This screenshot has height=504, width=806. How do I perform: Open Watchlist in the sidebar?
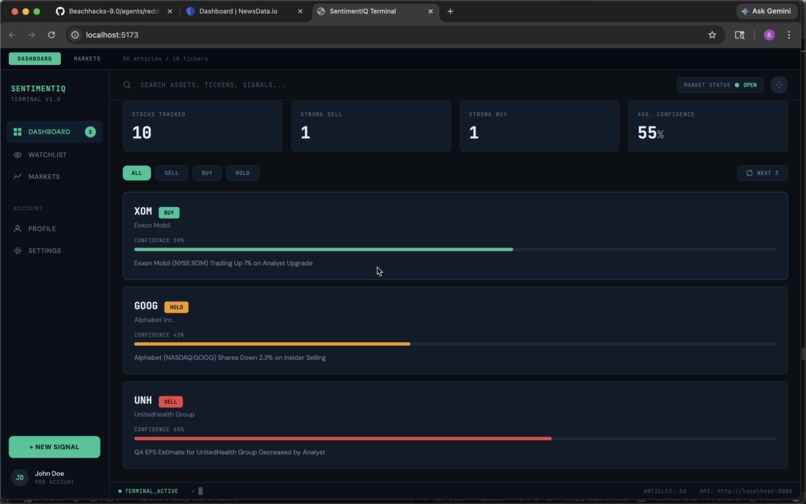tap(54, 155)
